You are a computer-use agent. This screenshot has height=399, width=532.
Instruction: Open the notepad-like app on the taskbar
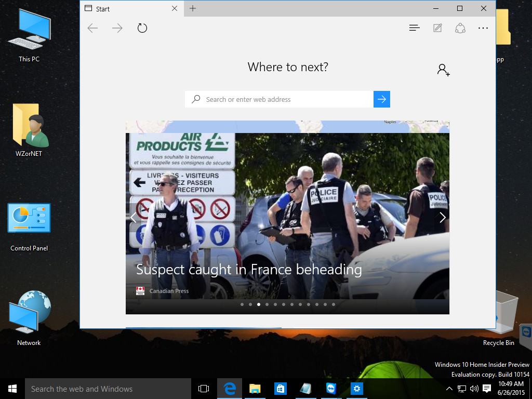click(x=305, y=389)
